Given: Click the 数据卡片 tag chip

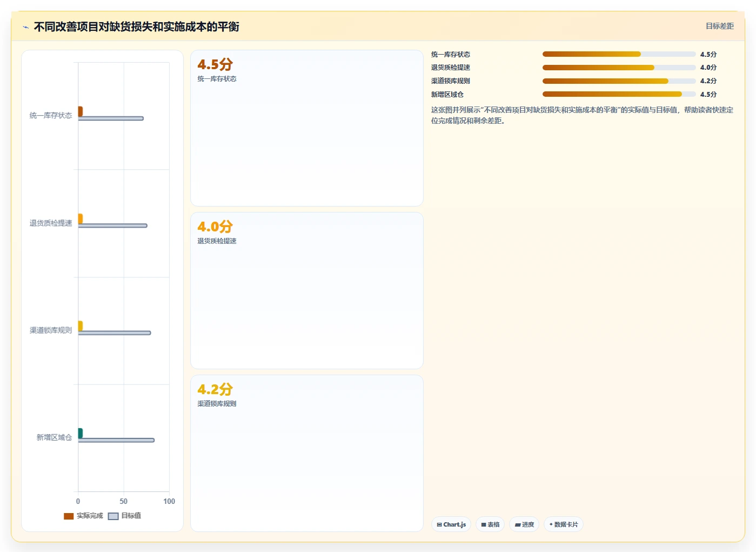Looking at the screenshot, I should pyautogui.click(x=564, y=524).
